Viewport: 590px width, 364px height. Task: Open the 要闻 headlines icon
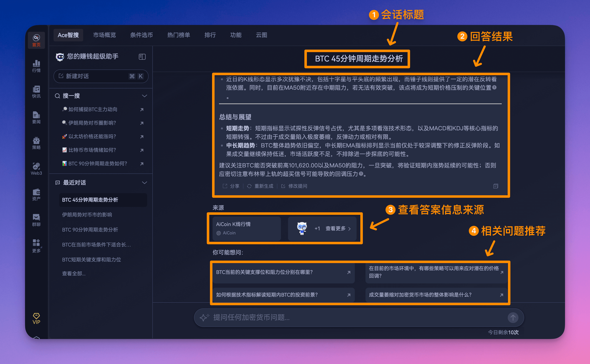coord(36,117)
